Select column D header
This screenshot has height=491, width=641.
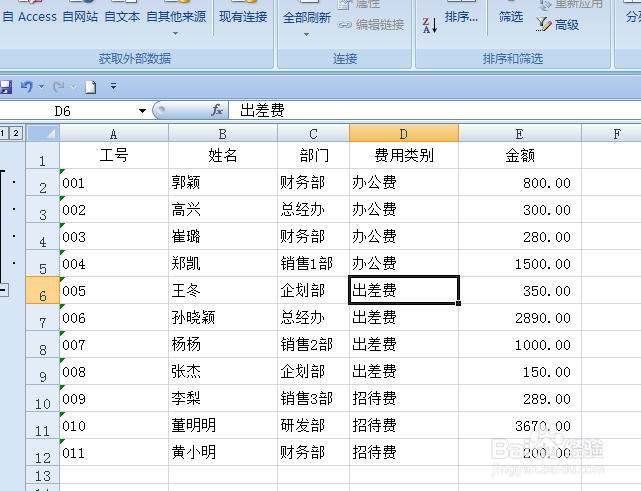[x=404, y=134]
